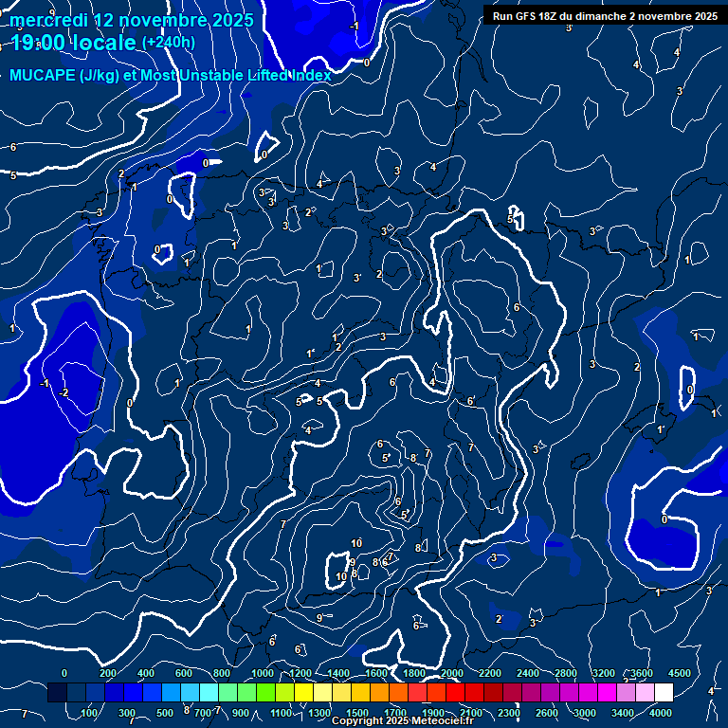Click the '19:00 locale' time label
728x728 pixels.
[x=73, y=43]
